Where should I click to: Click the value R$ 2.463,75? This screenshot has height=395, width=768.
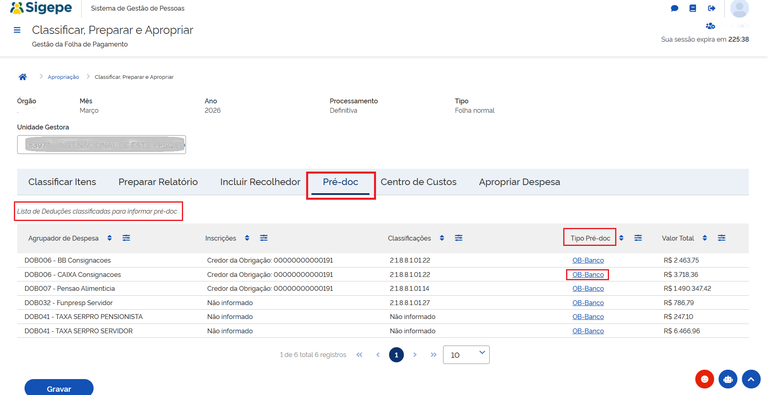[x=681, y=261]
